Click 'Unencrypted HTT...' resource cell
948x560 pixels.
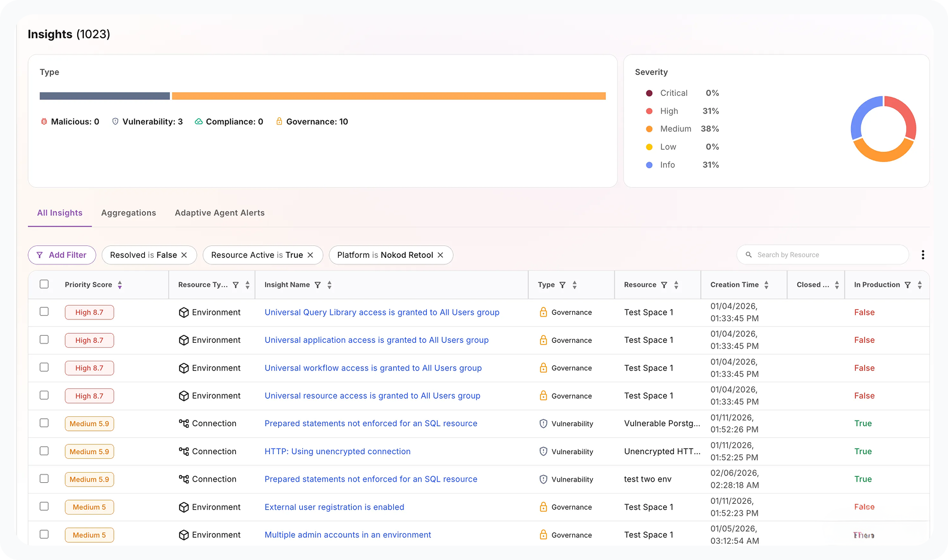pyautogui.click(x=662, y=451)
